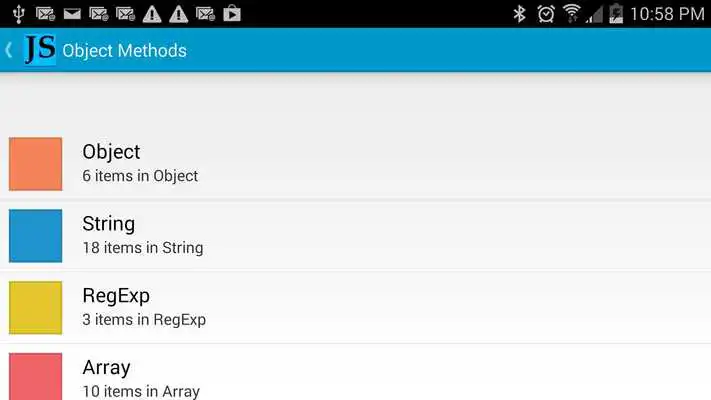This screenshot has width=711, height=400.
Task: Tap the USB connection status icon
Action: 19,14
